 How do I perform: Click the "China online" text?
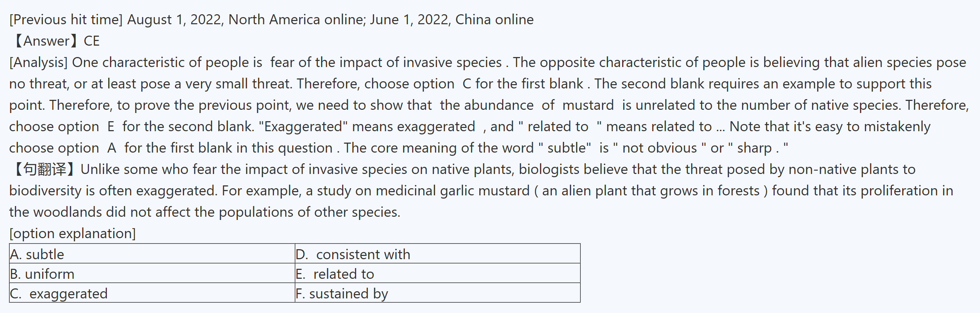coord(494,19)
